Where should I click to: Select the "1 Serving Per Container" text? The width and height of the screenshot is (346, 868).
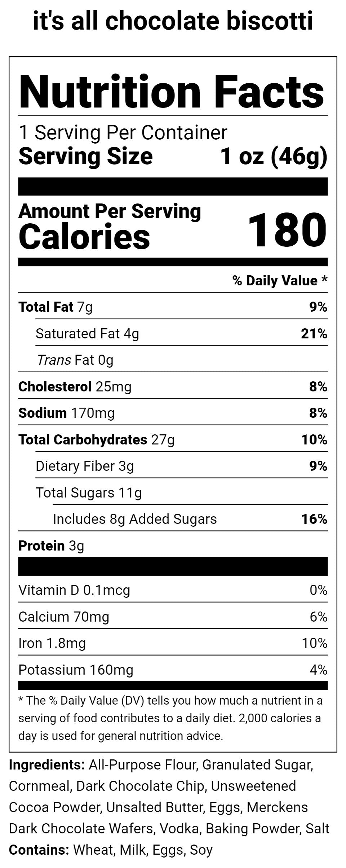(123, 133)
